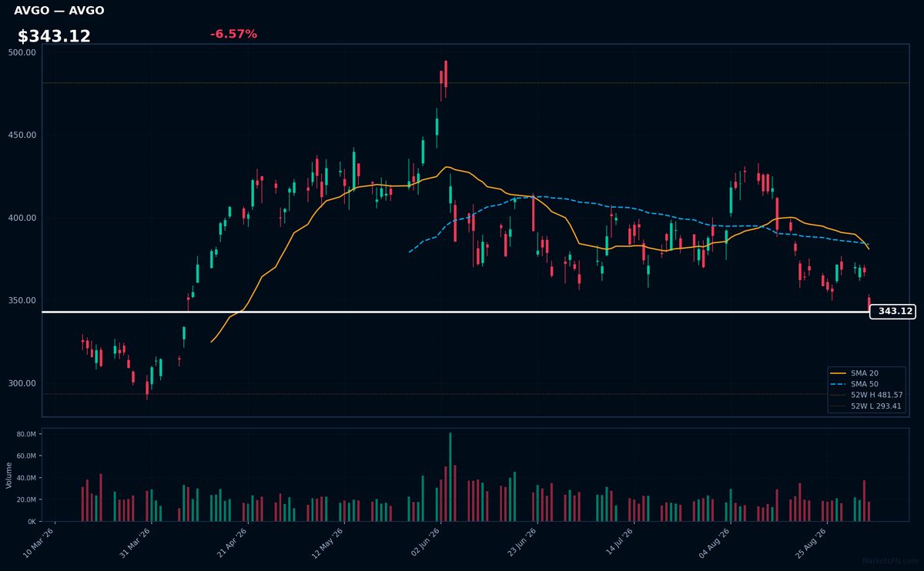
Task: Click the 60.0M volume axis label
Action: 26,456
